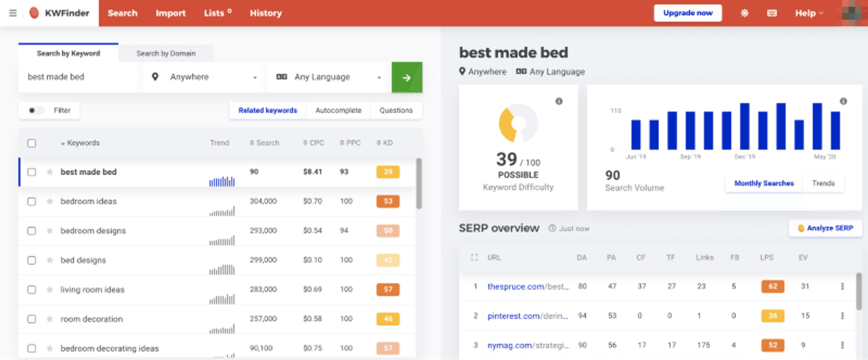Star the 'living room ideas' keyword
The image size is (868, 360).
(x=50, y=289)
